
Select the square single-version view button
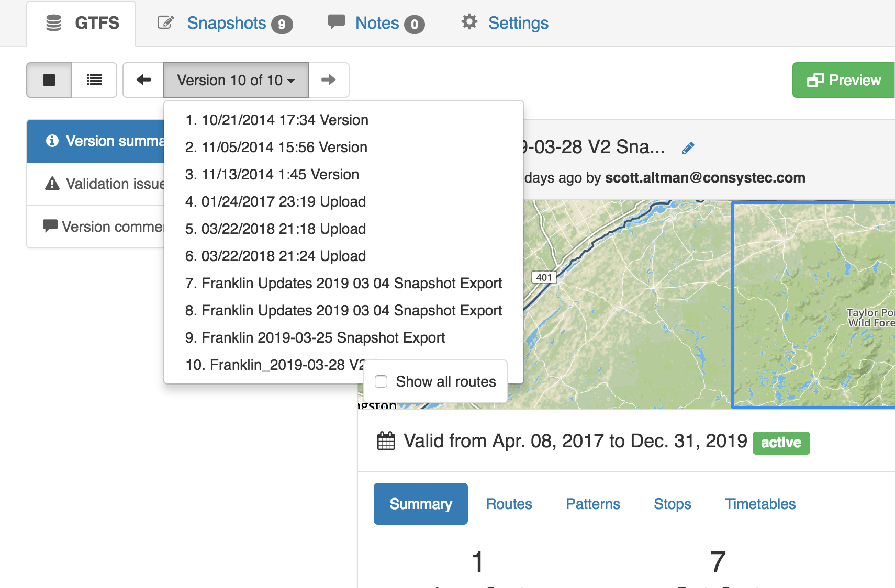coord(49,80)
